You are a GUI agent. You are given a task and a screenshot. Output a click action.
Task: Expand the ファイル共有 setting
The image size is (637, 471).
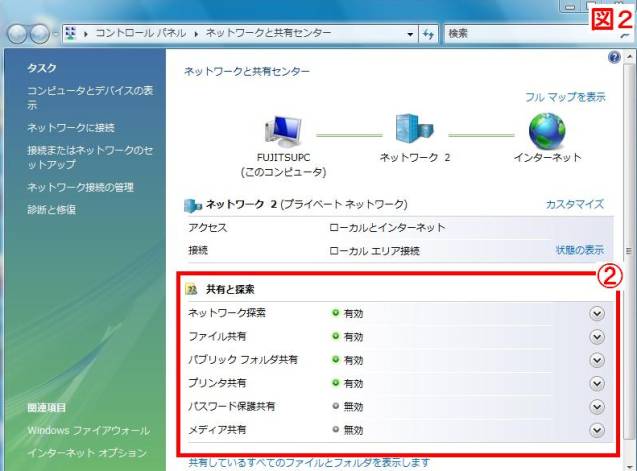pos(597,336)
